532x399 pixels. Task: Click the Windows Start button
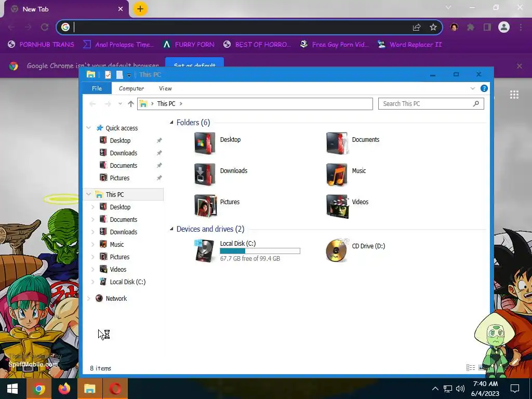coord(12,389)
